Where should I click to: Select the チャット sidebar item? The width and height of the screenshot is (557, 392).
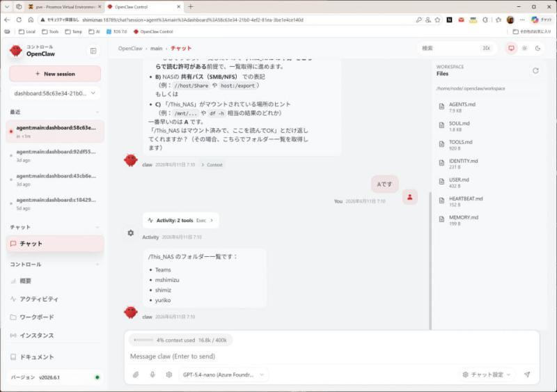coord(55,244)
